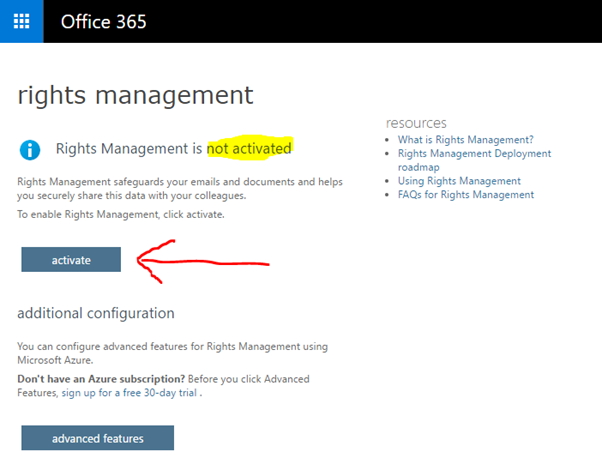Open 'What is Rights Management?' link
The image size is (602, 470).
coord(465,140)
